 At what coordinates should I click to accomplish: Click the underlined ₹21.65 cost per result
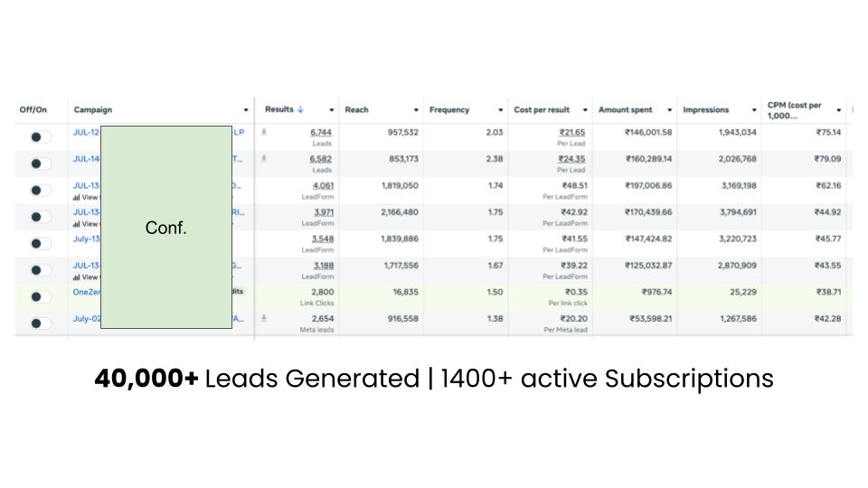(571, 132)
